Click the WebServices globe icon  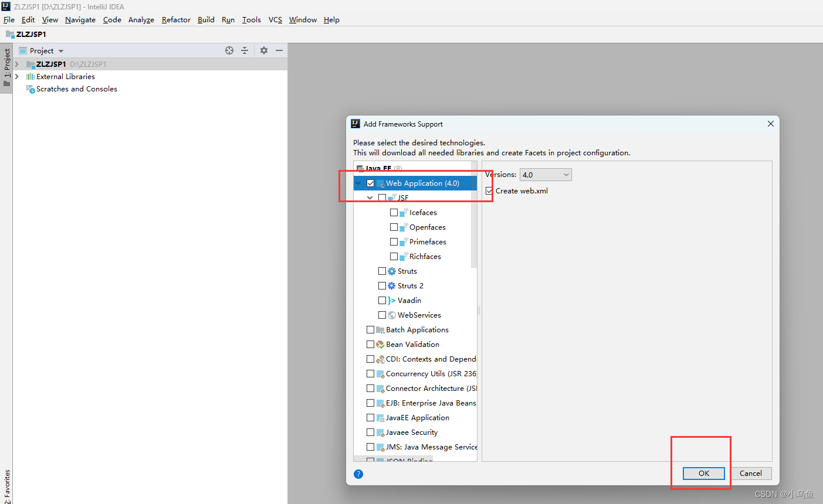click(392, 315)
